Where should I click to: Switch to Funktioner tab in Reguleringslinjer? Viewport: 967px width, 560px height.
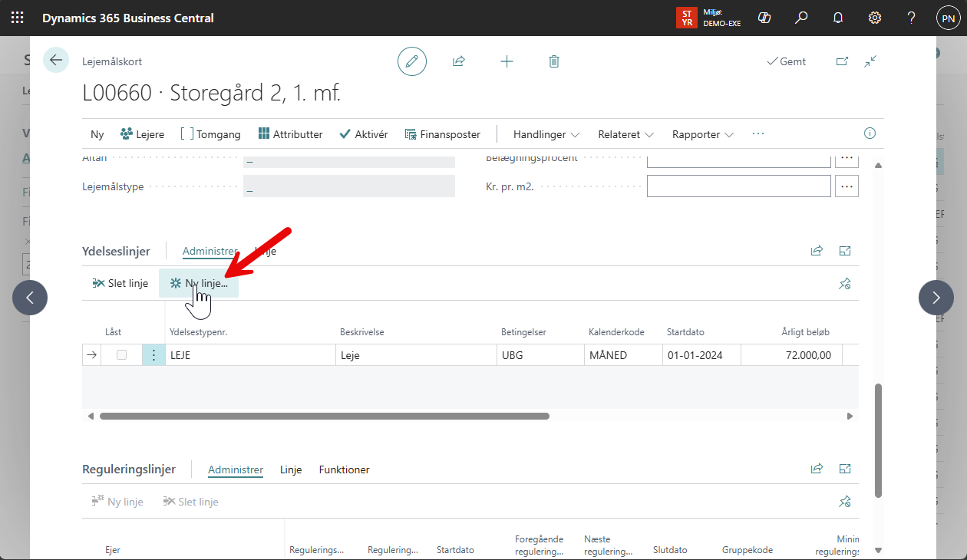pos(344,469)
